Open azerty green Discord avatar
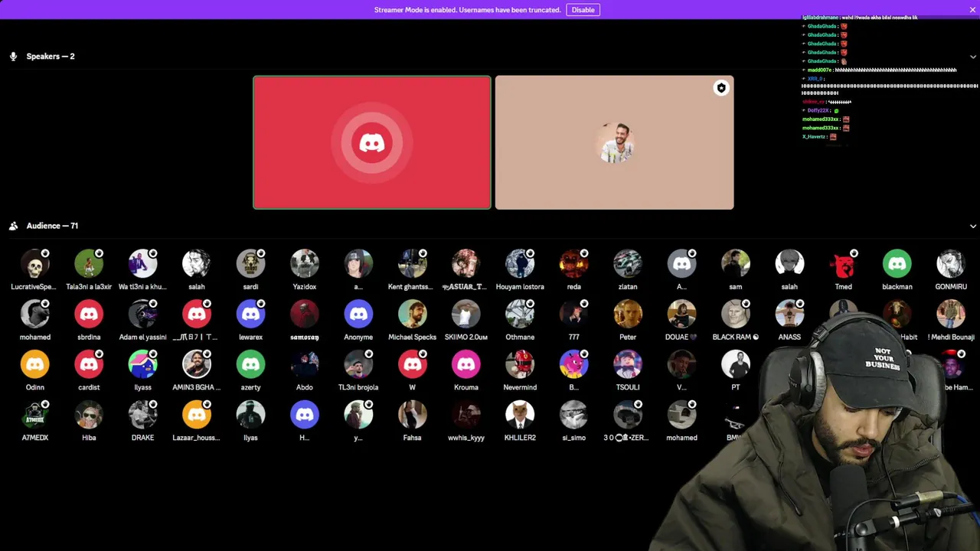Viewport: 980px width, 551px height. tap(250, 365)
